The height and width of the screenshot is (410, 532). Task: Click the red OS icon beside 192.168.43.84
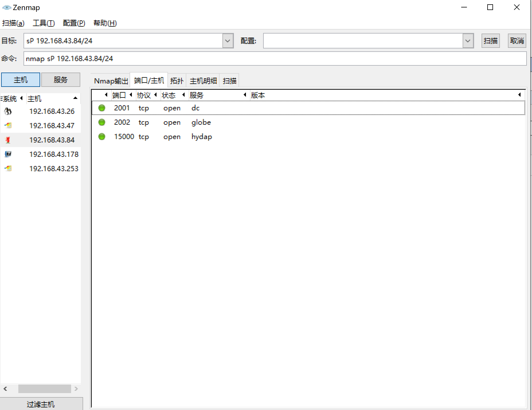pos(8,140)
